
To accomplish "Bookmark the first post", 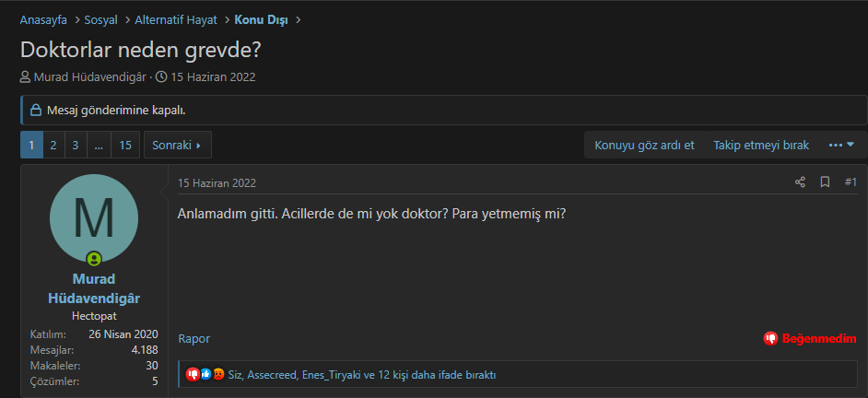I will point(825,182).
